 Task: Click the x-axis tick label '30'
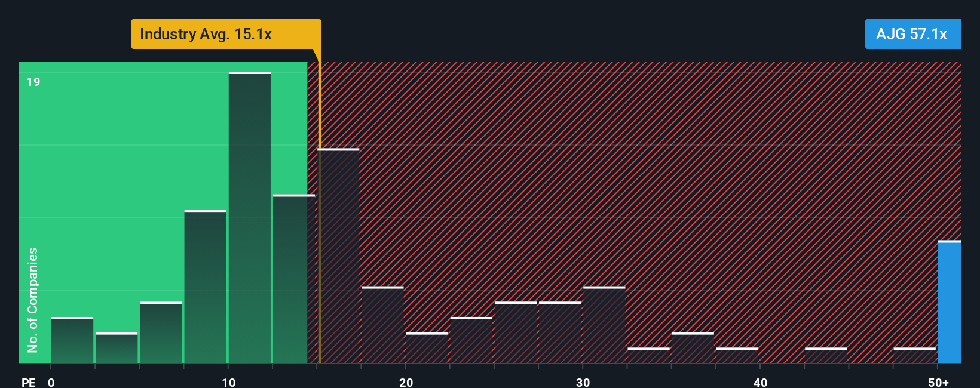pyautogui.click(x=583, y=382)
